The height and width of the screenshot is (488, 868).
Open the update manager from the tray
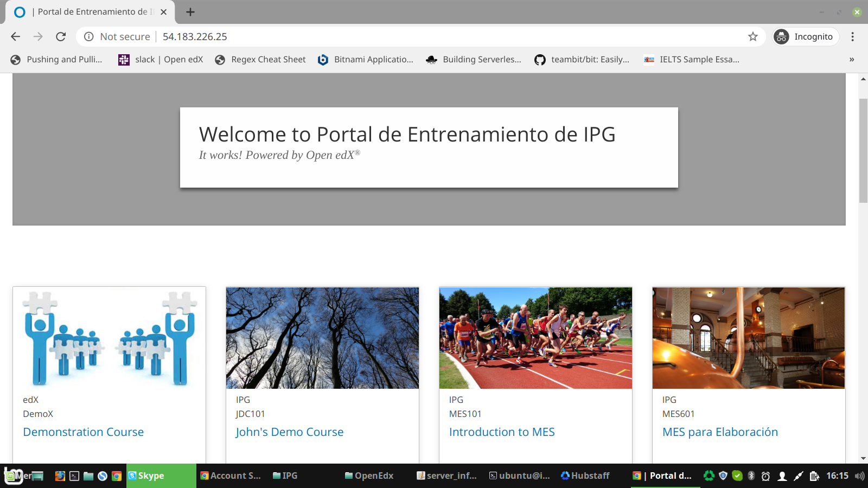coord(737,476)
